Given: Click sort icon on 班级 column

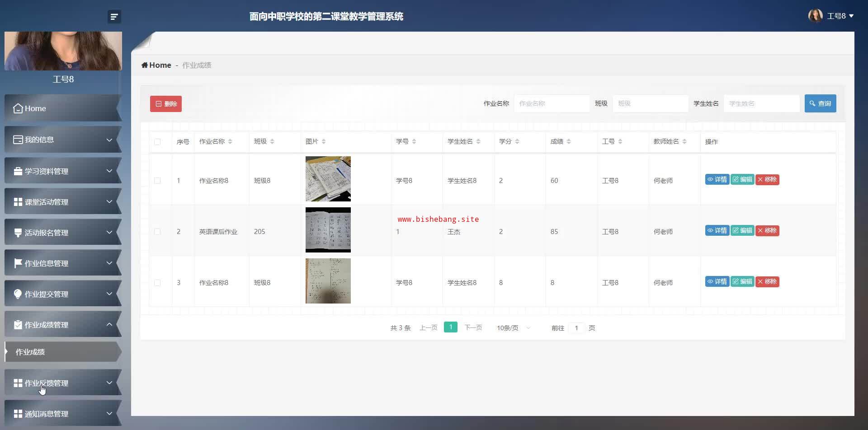Looking at the screenshot, I should (272, 141).
